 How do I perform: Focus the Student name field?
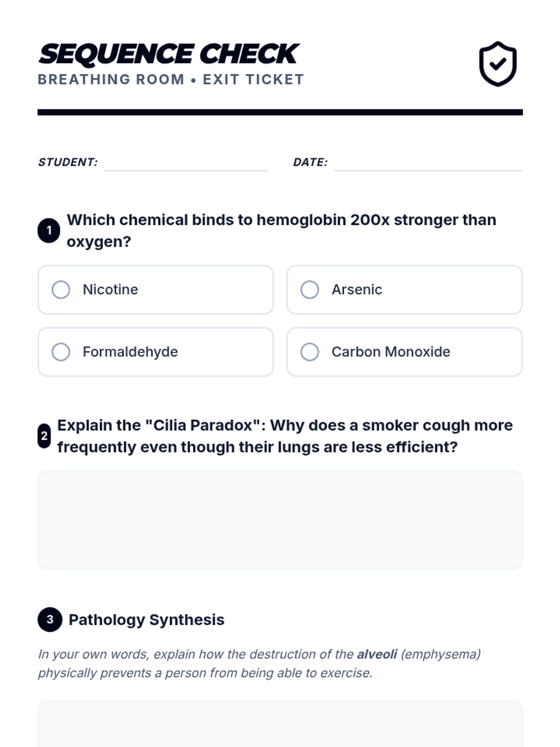pos(185,162)
